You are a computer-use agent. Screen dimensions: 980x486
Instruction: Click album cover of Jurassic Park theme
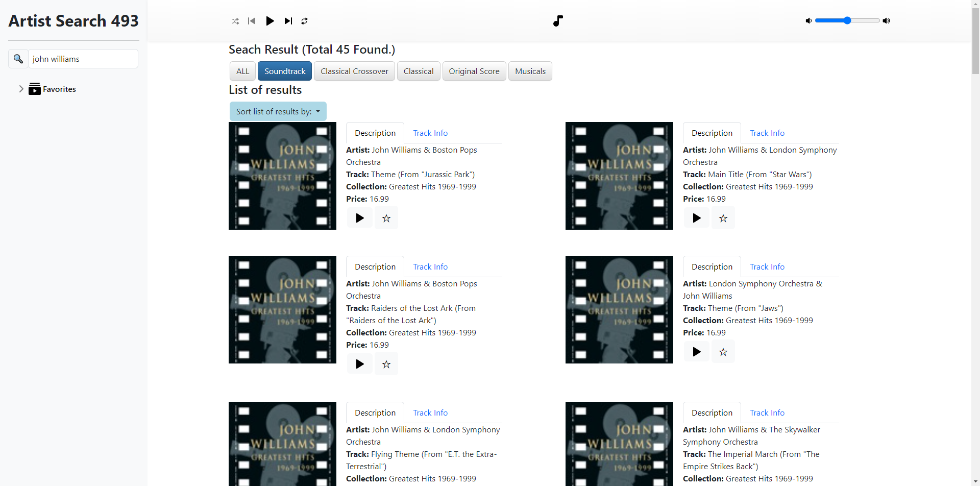[282, 176]
